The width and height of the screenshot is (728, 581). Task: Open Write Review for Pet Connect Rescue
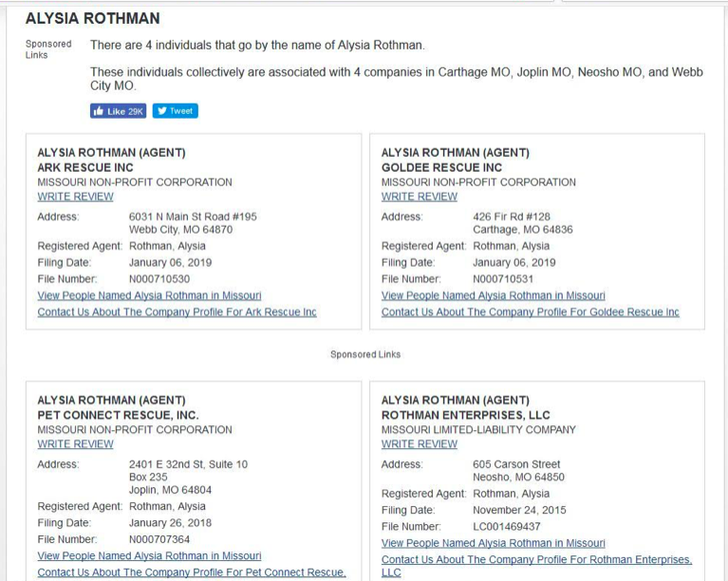[75, 443]
